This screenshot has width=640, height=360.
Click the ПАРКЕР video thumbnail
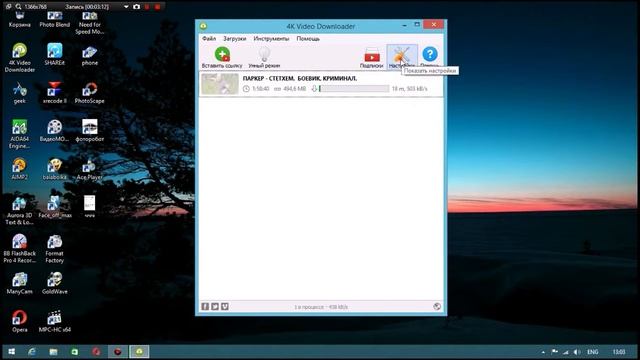click(x=220, y=84)
